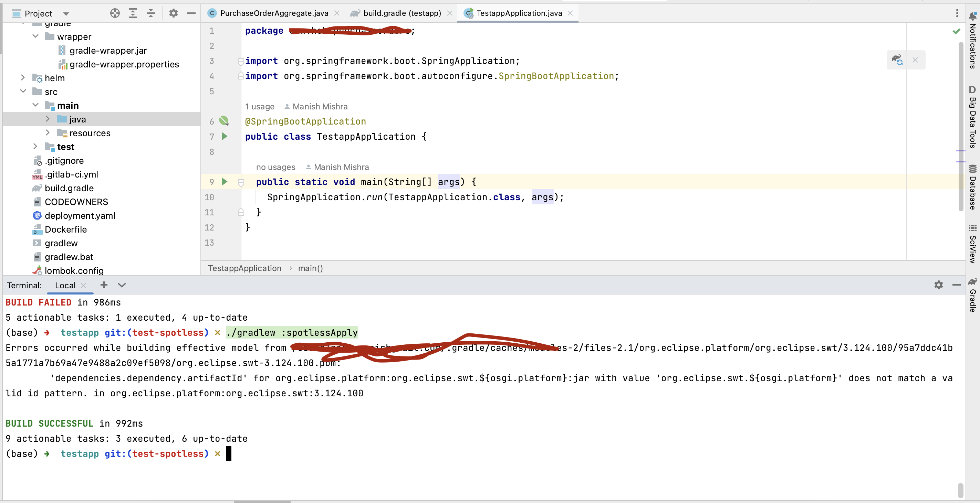Click the Spring Boot gutter icon on line 6
980x503 pixels.
225,121
